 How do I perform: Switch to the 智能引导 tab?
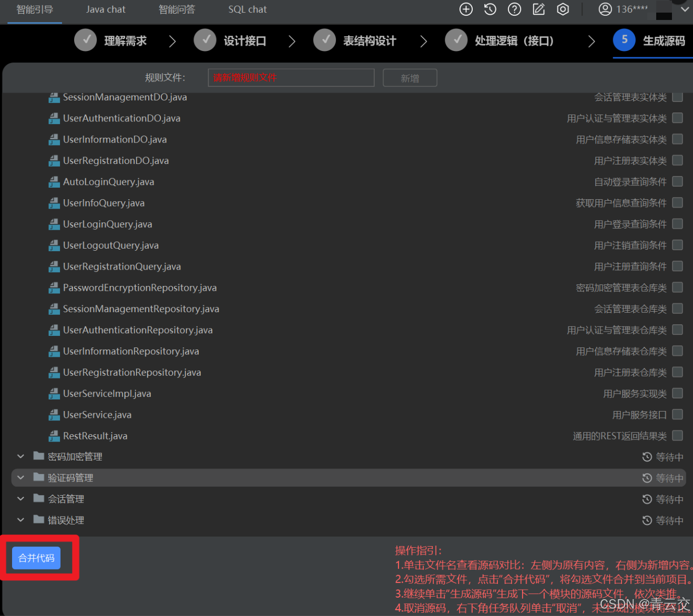(x=35, y=9)
